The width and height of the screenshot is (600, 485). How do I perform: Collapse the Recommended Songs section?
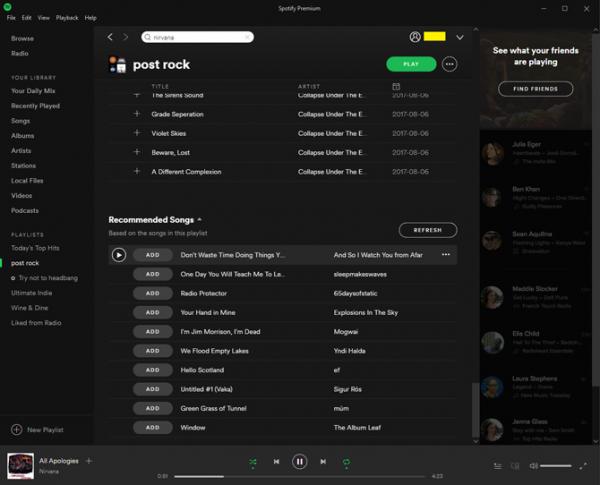click(199, 220)
